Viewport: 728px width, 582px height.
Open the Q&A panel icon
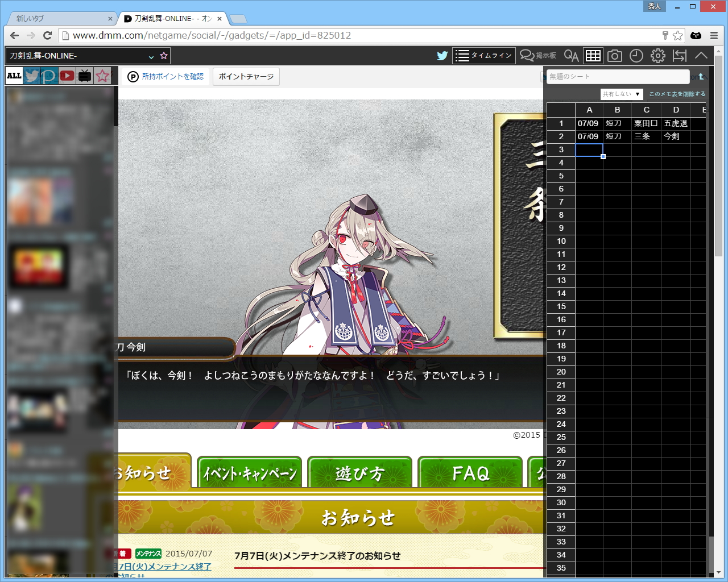click(571, 56)
